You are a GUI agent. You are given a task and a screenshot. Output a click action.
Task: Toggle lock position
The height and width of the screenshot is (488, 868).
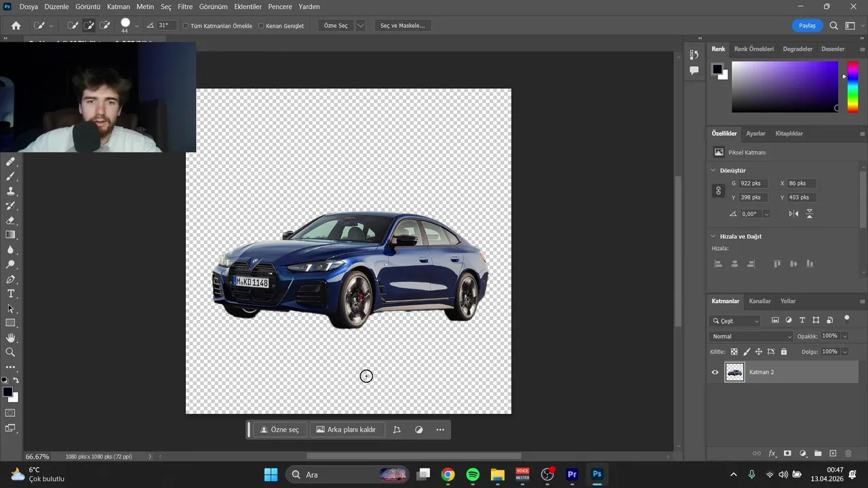click(x=759, y=352)
